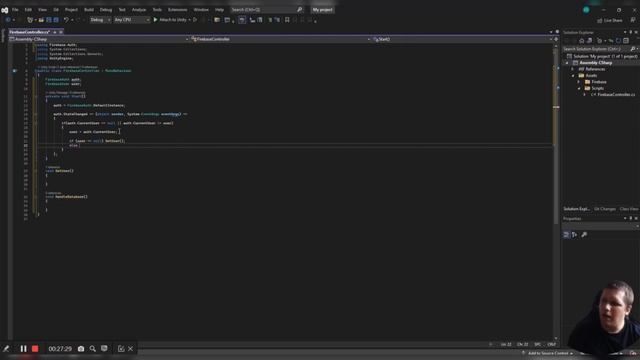Viewport: 640px width, 360px height.
Task: Click the Open File folder icon
Action: (x=41, y=20)
